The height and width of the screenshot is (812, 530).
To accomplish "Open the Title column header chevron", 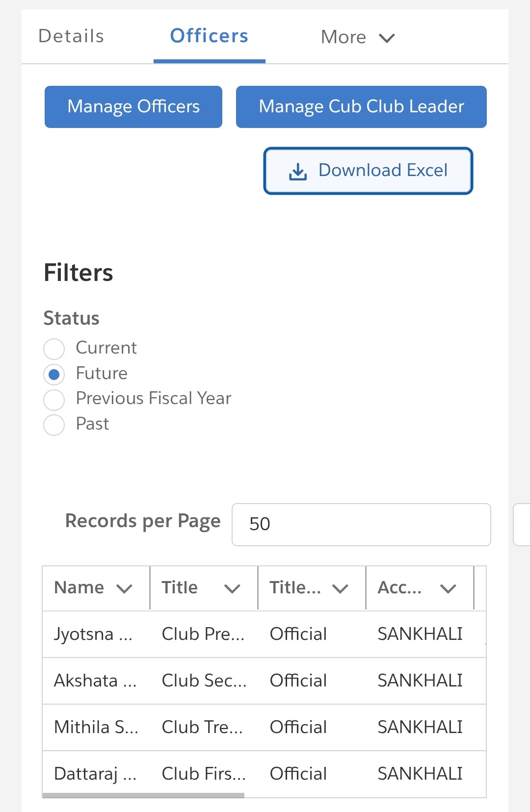I will click(x=232, y=588).
